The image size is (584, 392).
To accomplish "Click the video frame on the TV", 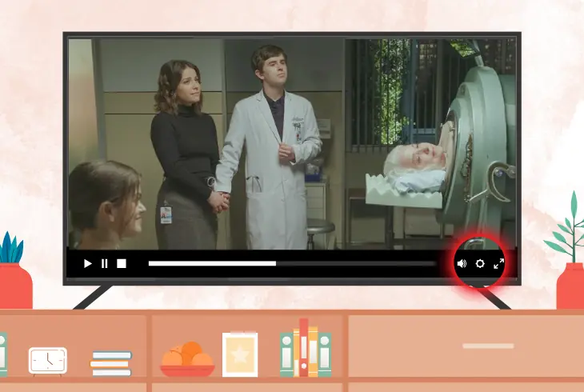I will pos(292,144).
